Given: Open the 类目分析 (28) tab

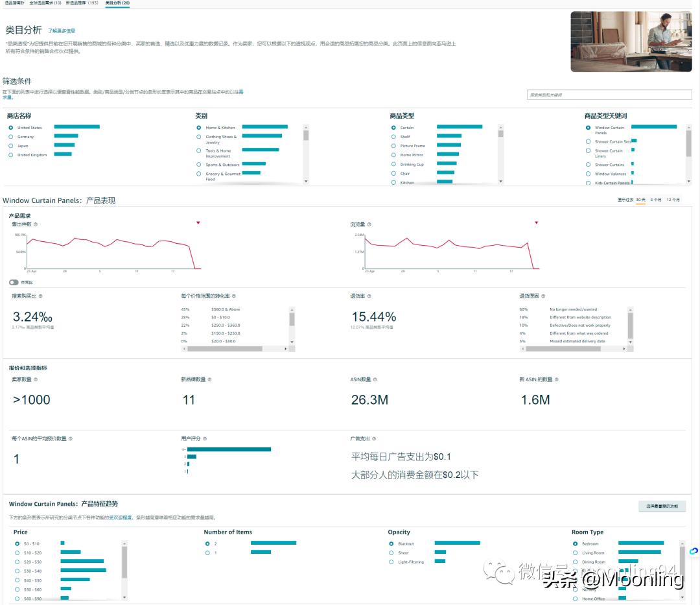Looking at the screenshot, I should pos(117,3).
